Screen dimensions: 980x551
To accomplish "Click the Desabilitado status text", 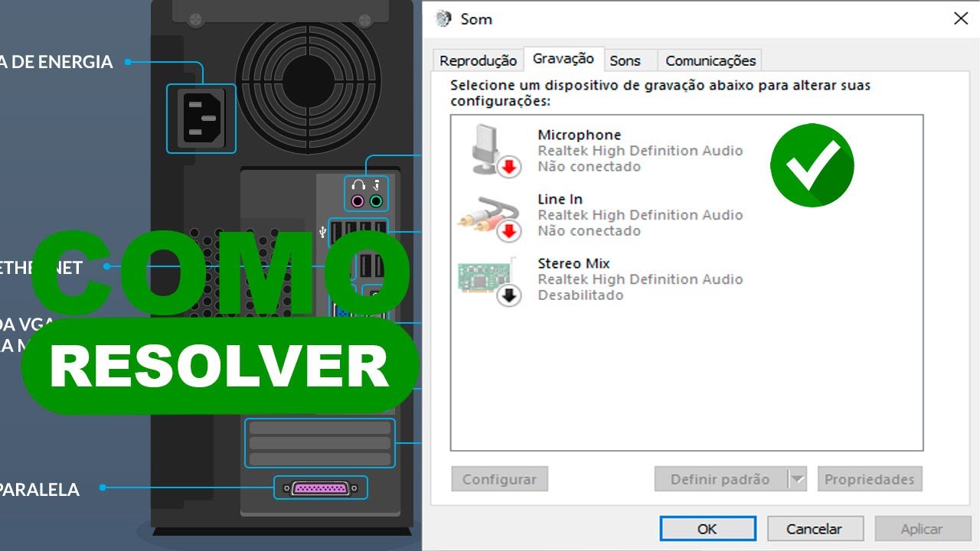I will tap(580, 295).
